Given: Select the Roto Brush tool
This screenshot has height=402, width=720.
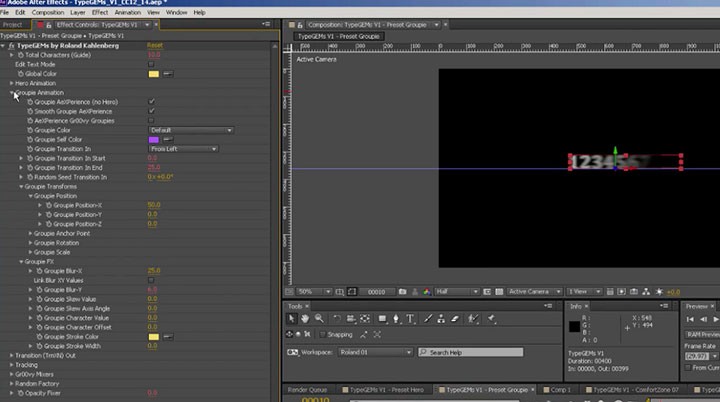Looking at the screenshot, I should [x=472, y=318].
